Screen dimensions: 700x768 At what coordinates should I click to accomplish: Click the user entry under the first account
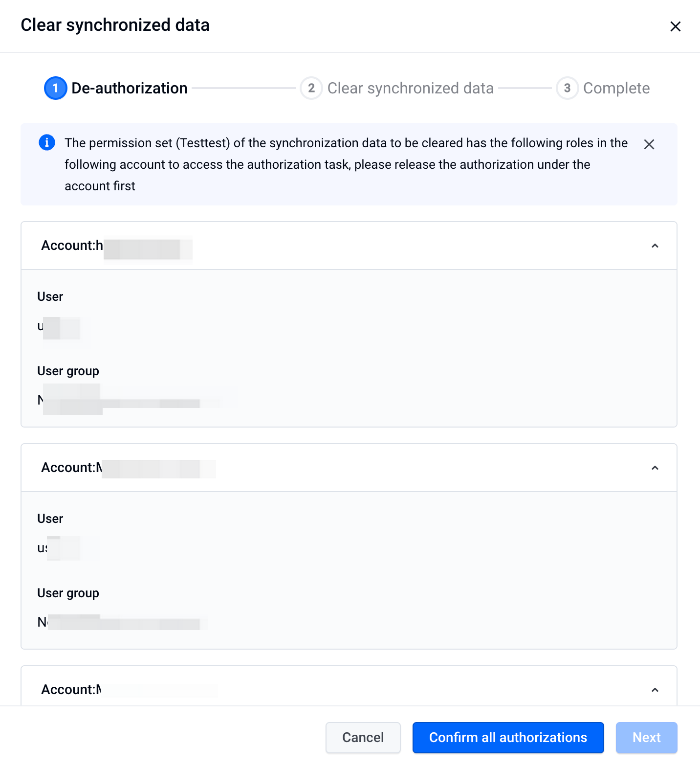(59, 326)
